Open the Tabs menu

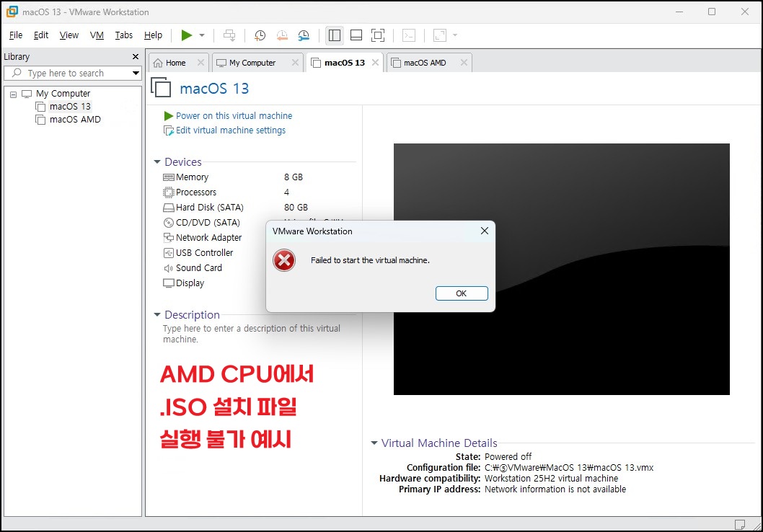(x=123, y=35)
